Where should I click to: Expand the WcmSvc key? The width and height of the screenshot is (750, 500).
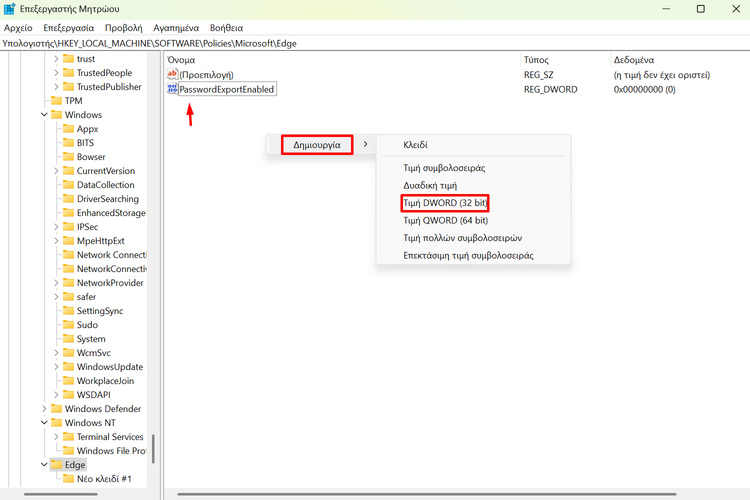56,353
